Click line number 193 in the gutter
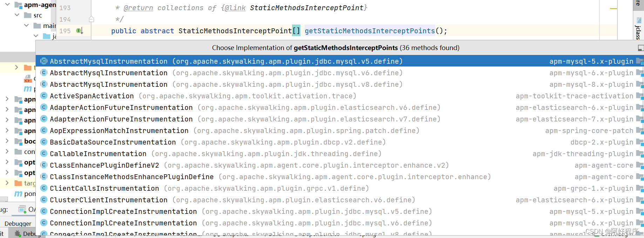This screenshot has width=644, height=238. point(65,8)
